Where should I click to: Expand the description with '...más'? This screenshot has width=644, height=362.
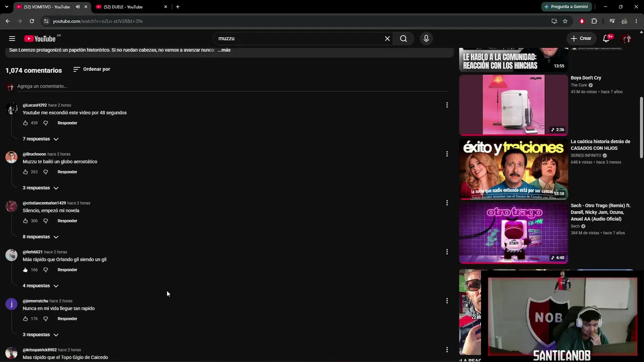224,50
